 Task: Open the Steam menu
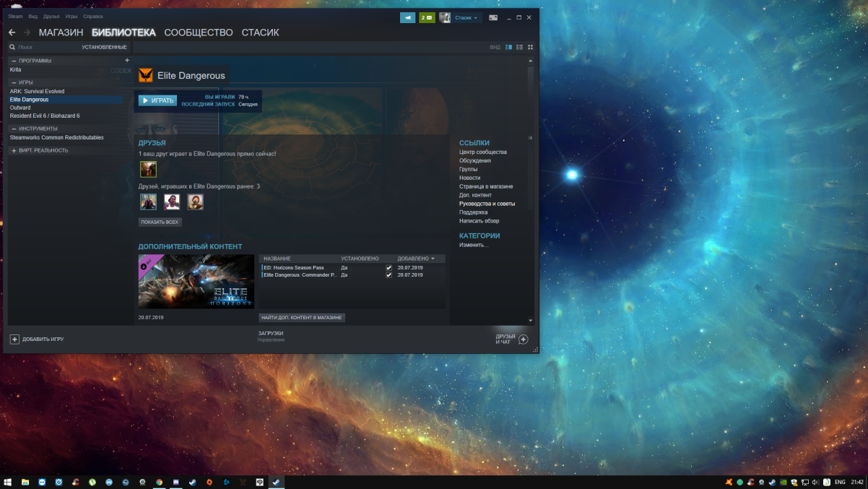point(15,16)
